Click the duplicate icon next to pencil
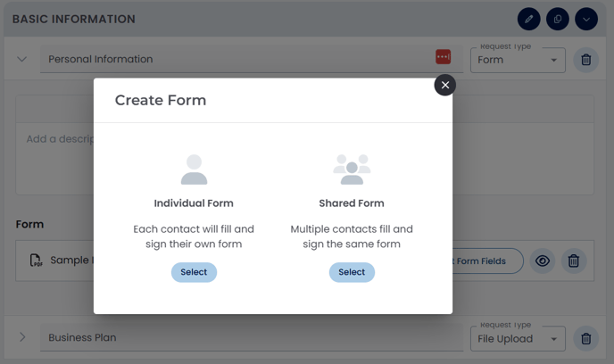This screenshot has width=614, height=364. coord(558,19)
